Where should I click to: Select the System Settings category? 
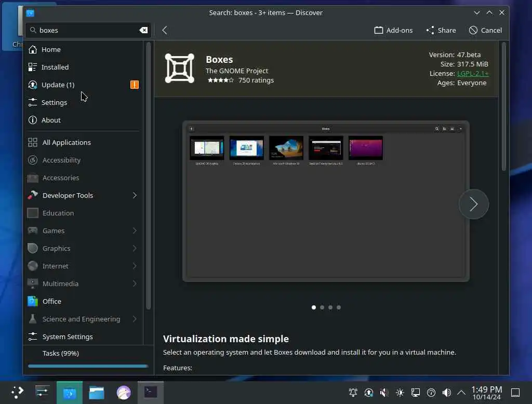coord(84,336)
